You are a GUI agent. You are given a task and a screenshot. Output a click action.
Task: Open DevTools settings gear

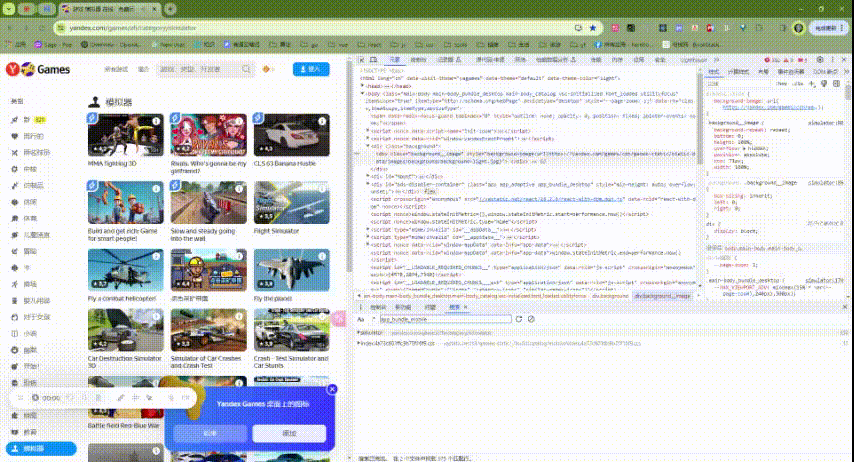click(820, 60)
